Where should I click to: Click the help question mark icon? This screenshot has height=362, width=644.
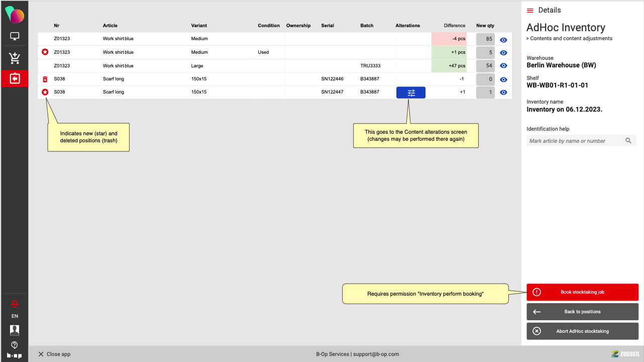15,344
